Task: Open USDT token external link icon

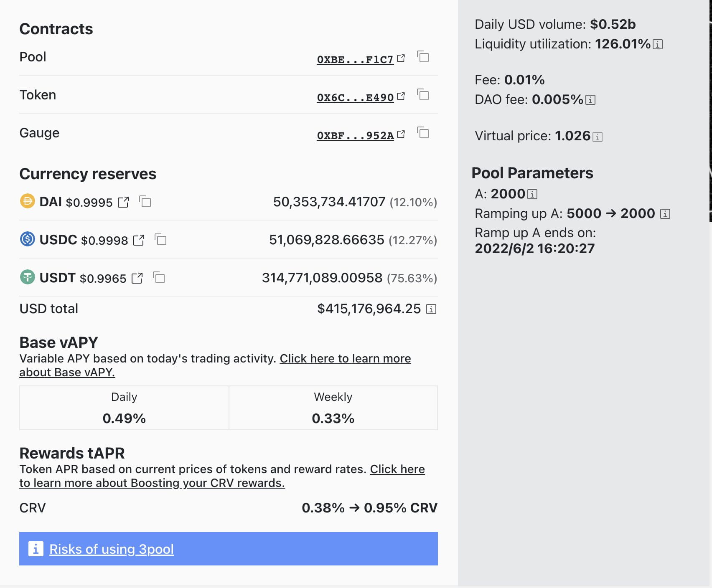Action: pyautogui.click(x=137, y=278)
